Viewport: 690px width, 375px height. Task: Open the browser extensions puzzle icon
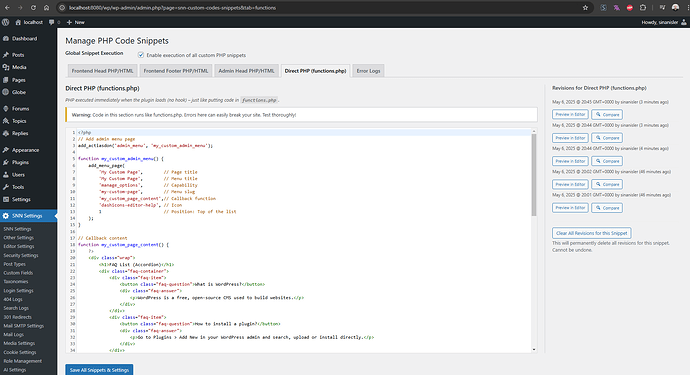click(x=643, y=7)
